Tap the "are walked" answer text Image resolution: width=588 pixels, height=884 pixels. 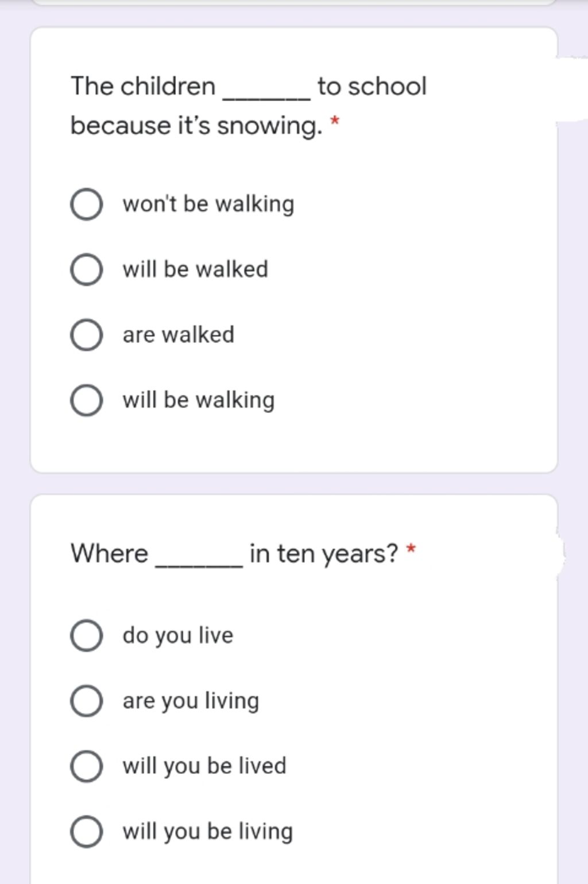click(179, 335)
